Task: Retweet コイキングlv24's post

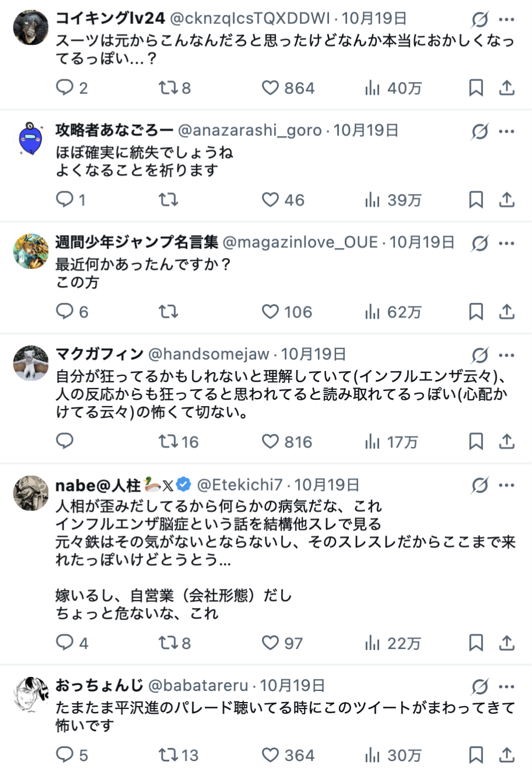Action: (x=168, y=88)
